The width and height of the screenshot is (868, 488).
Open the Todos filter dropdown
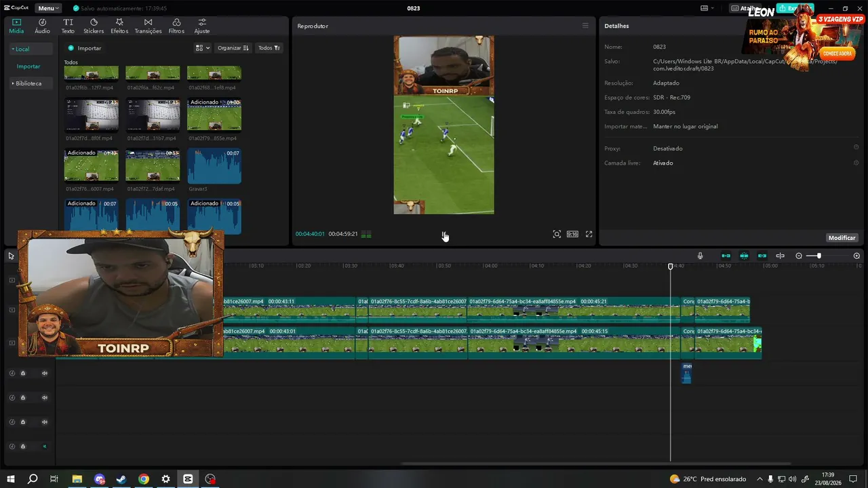pos(269,48)
